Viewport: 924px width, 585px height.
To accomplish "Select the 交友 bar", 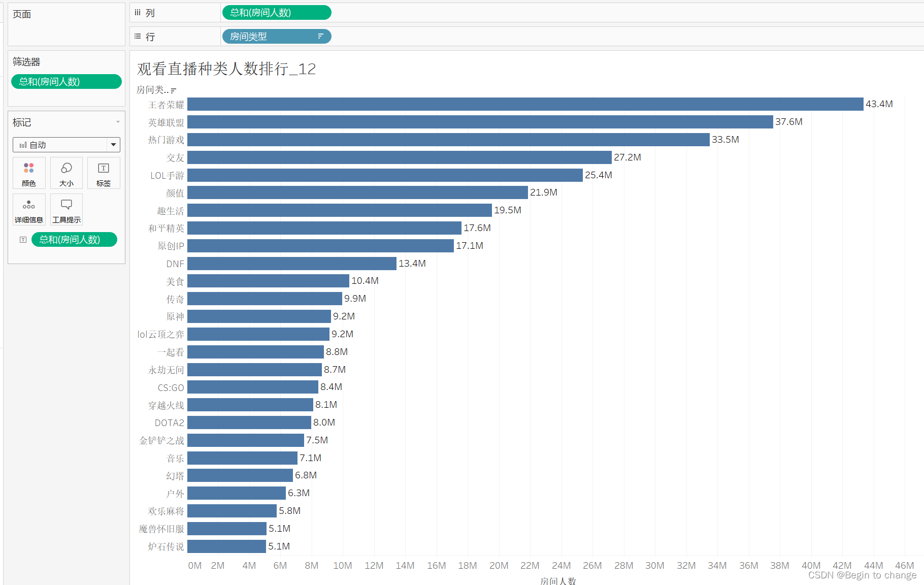I will pyautogui.click(x=400, y=157).
